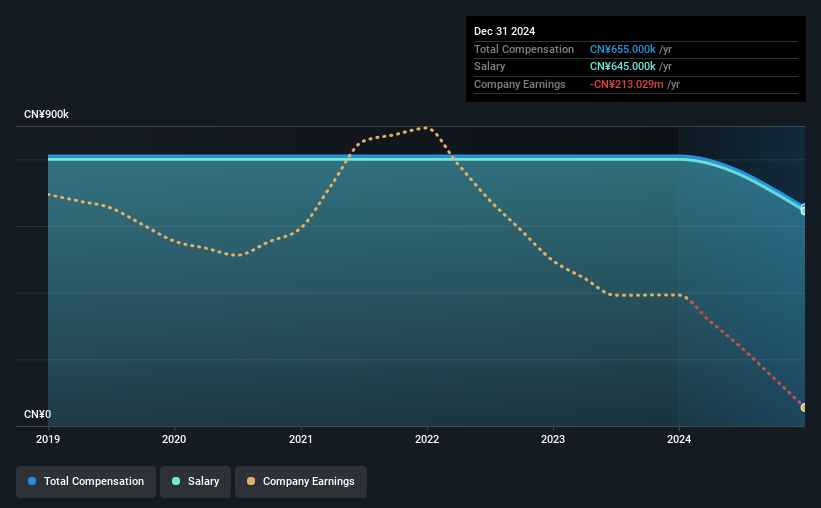
Task: Toggle the Company Earnings legend button
Action: coord(301,481)
